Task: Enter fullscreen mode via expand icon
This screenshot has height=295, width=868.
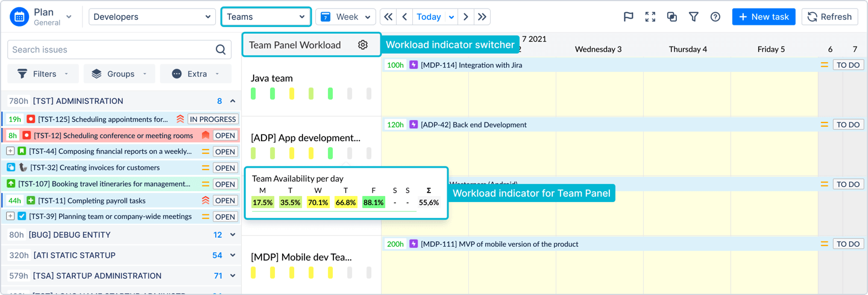Action: click(650, 17)
